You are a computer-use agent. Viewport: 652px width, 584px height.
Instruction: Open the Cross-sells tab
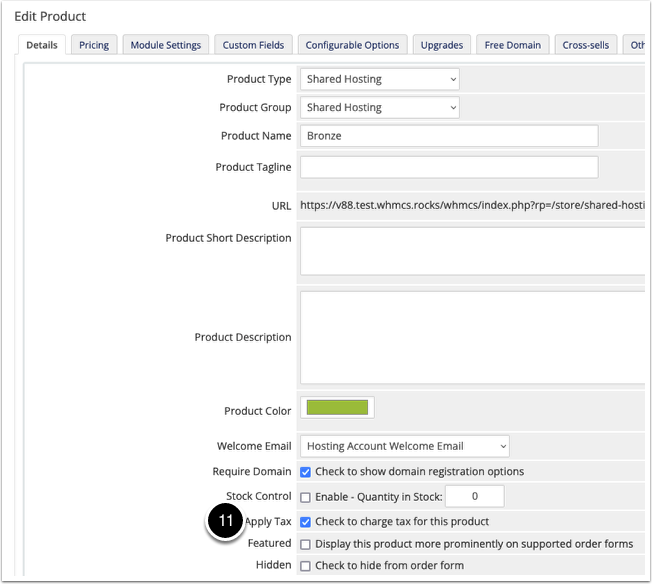pos(585,45)
